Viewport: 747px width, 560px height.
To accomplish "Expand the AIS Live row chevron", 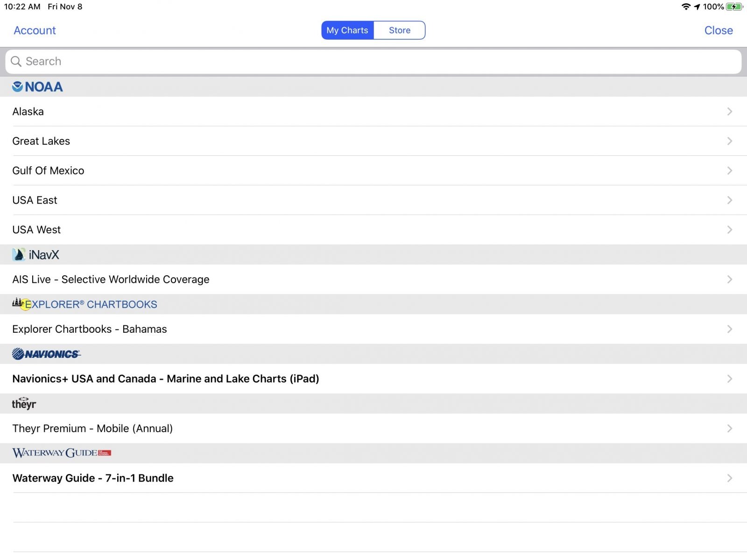I will (730, 279).
